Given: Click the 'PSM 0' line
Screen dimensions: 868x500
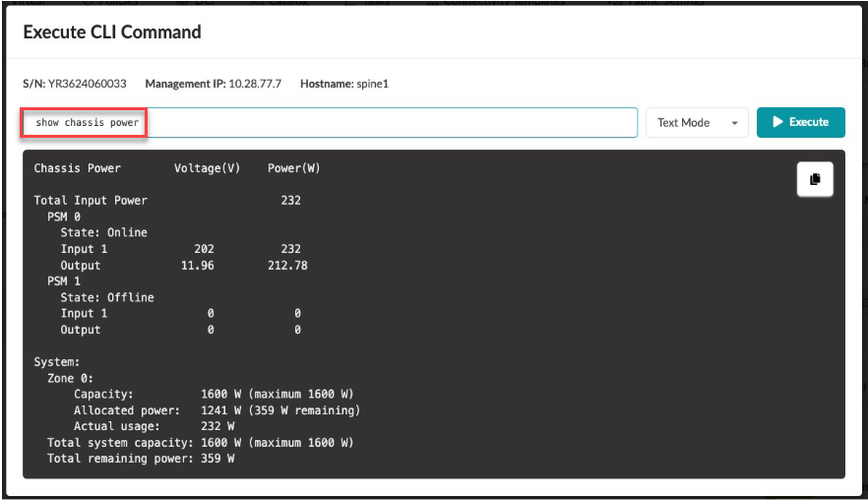Looking at the screenshot, I should [x=64, y=217].
